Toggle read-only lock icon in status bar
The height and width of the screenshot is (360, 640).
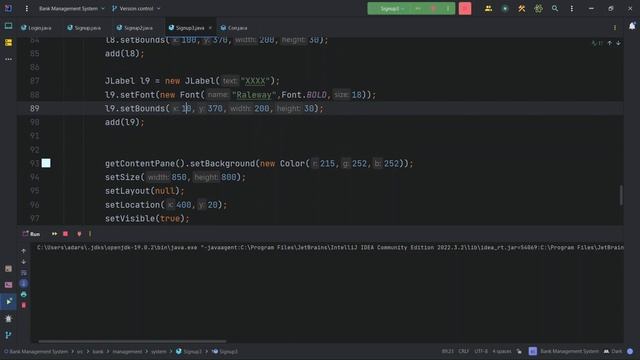pyautogui.click(x=519, y=351)
